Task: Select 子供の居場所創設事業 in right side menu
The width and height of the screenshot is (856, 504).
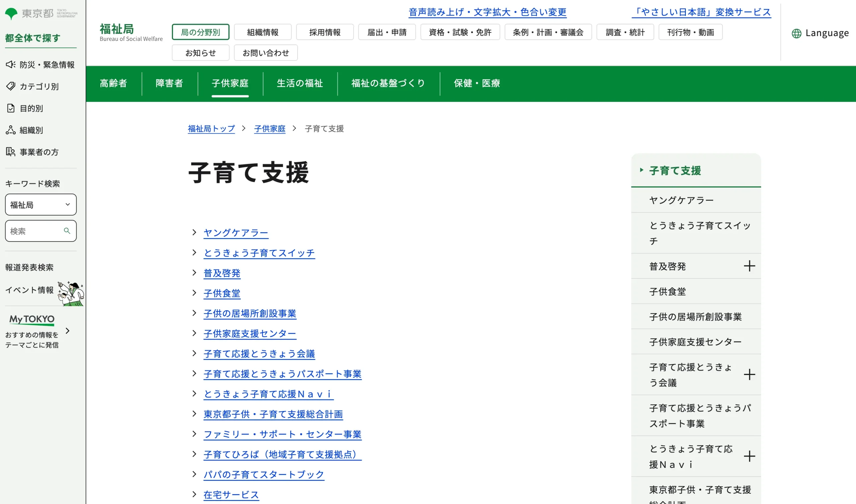Action: pyautogui.click(x=696, y=317)
